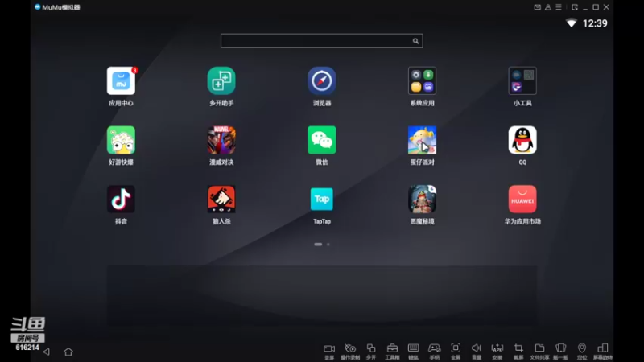Viewport: 644px width, 362px height.
Task: Open 华为应用市场 Huawei app market
Action: [522, 199]
